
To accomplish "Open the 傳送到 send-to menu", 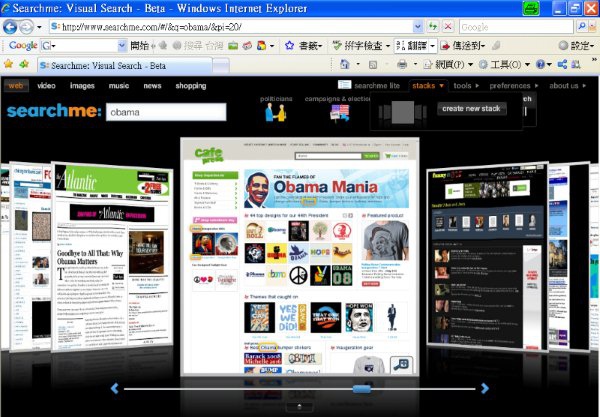I will (463, 46).
